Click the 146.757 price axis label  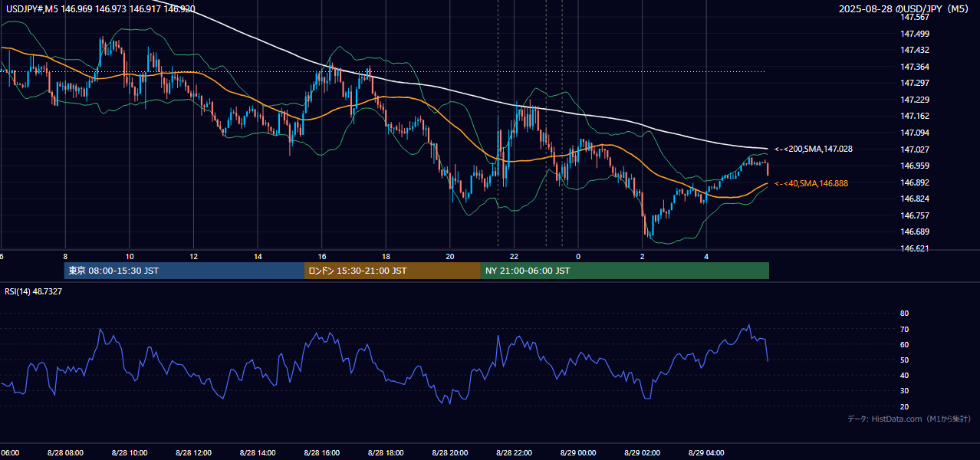(x=915, y=215)
